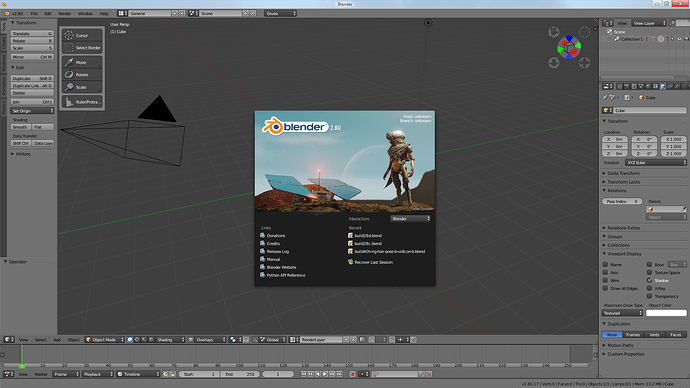Open the Maximum Draw Type Textured dropdown
Viewport: 690px width, 388px height.
(622, 313)
